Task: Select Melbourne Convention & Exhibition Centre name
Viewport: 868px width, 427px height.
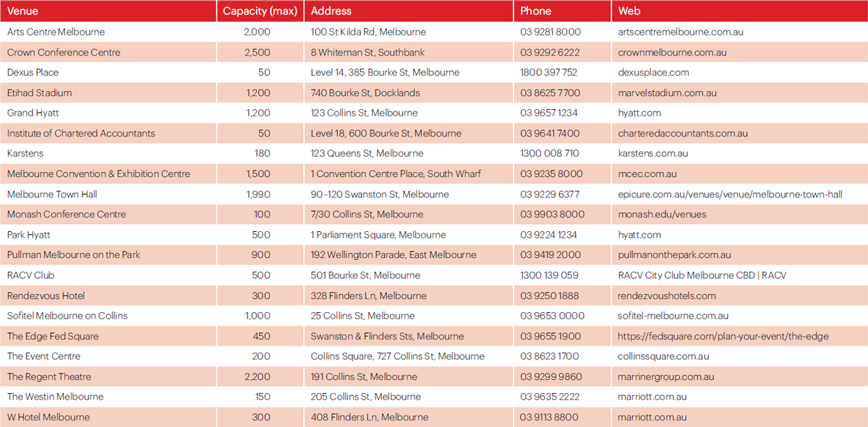Action: [99, 173]
